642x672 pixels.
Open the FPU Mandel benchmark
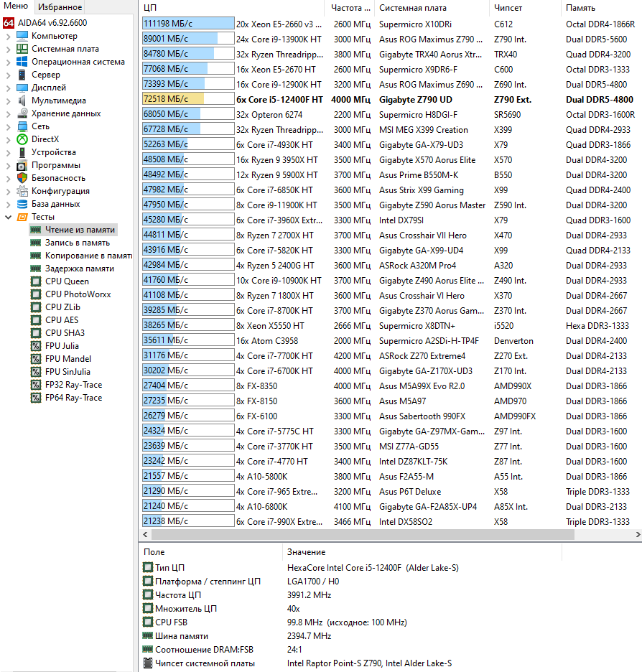click(x=68, y=359)
